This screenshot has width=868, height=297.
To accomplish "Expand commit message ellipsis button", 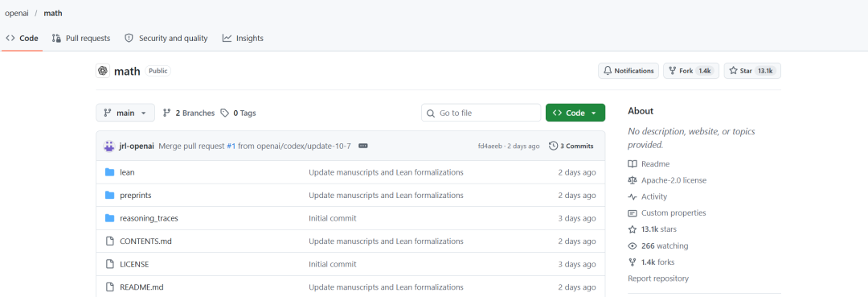I will pyautogui.click(x=363, y=146).
